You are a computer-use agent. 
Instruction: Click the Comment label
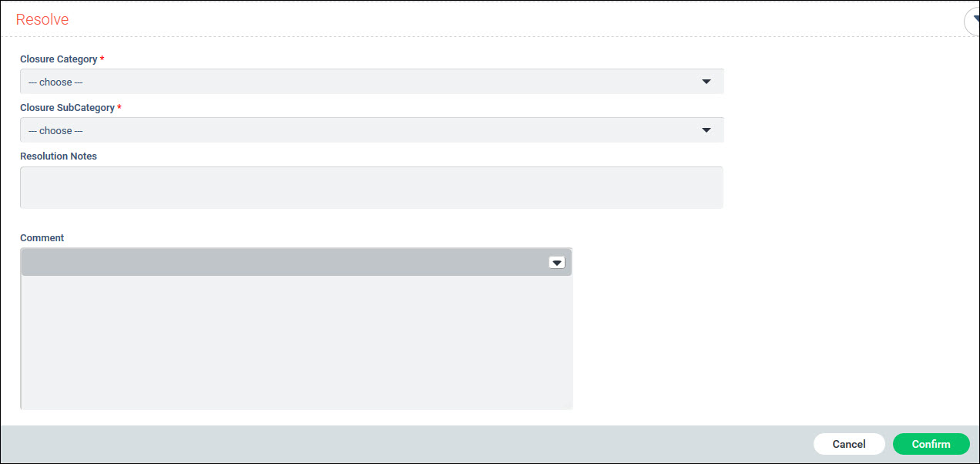click(42, 238)
